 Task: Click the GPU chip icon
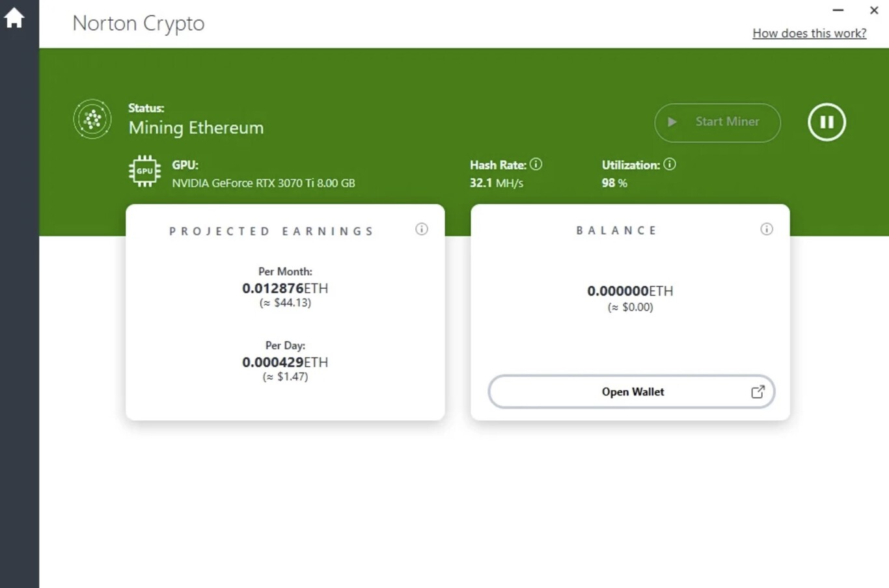144,171
